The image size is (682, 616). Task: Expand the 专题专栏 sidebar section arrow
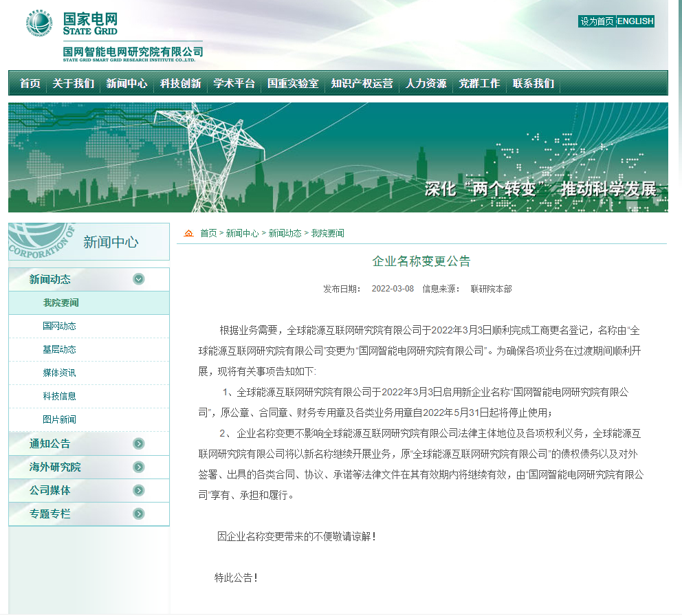tap(139, 514)
